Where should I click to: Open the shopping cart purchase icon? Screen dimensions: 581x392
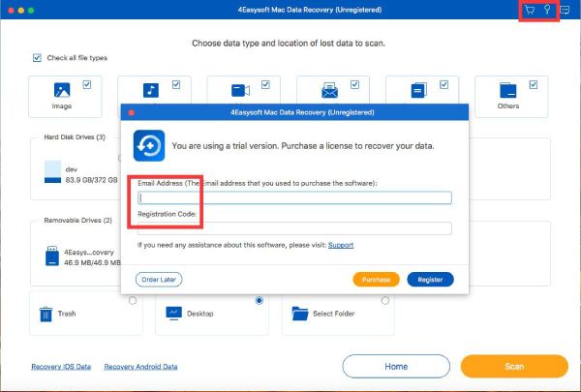click(530, 10)
